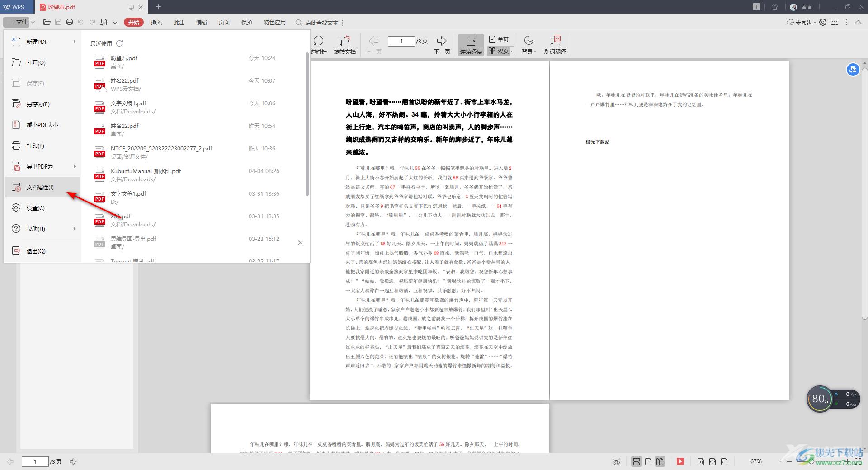The height and width of the screenshot is (470, 868).
Task: Switch to the 批注 ribbon tab
Action: pos(179,22)
